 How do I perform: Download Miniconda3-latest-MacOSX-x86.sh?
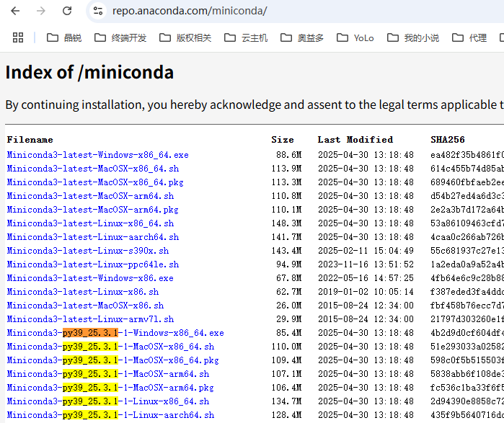coord(86,306)
